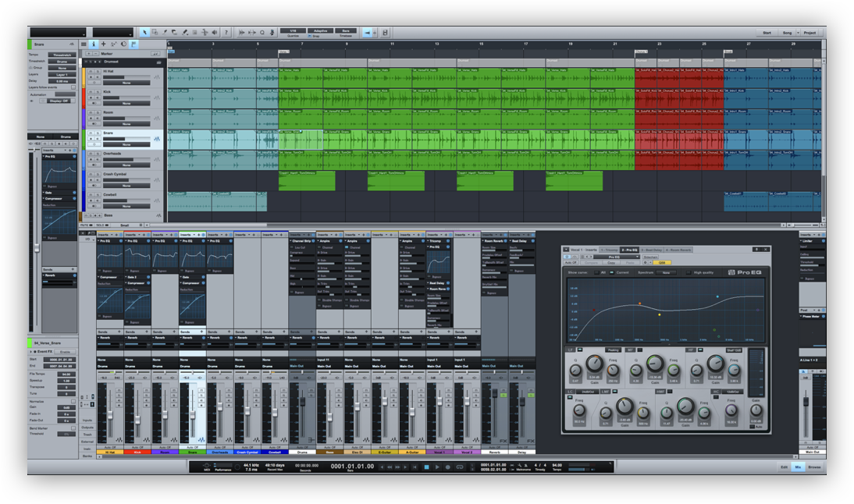The width and height of the screenshot is (854, 504).
Task: Select the Range tool in the toolbar
Action: coord(155,33)
